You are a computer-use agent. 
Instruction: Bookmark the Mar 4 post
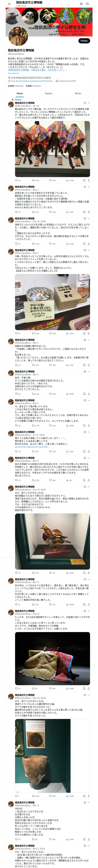pyautogui.click(x=84, y=212)
